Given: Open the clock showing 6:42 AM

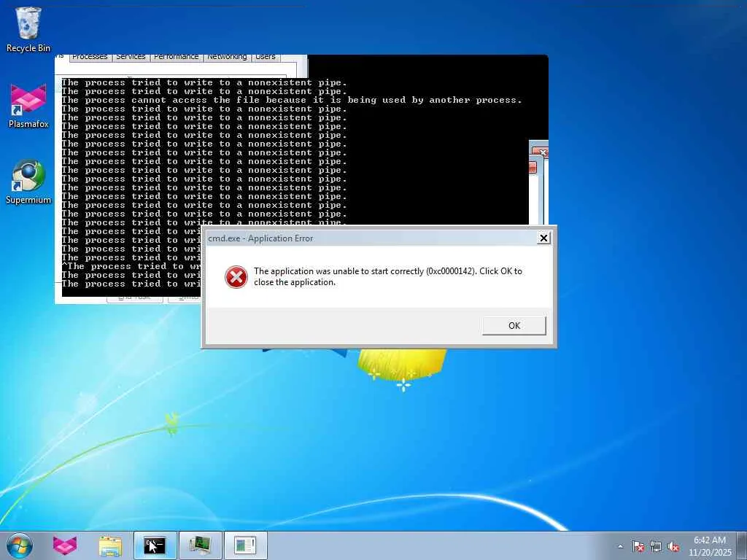Looking at the screenshot, I should tap(710, 546).
